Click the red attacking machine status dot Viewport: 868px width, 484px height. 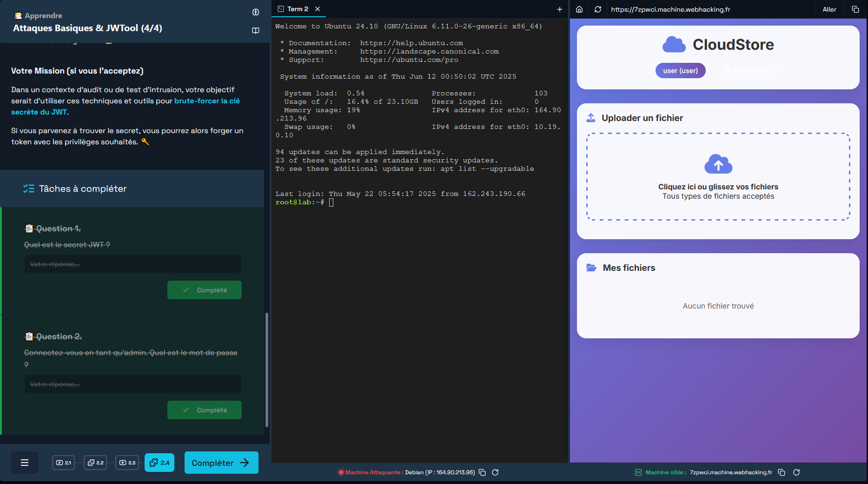(x=341, y=472)
